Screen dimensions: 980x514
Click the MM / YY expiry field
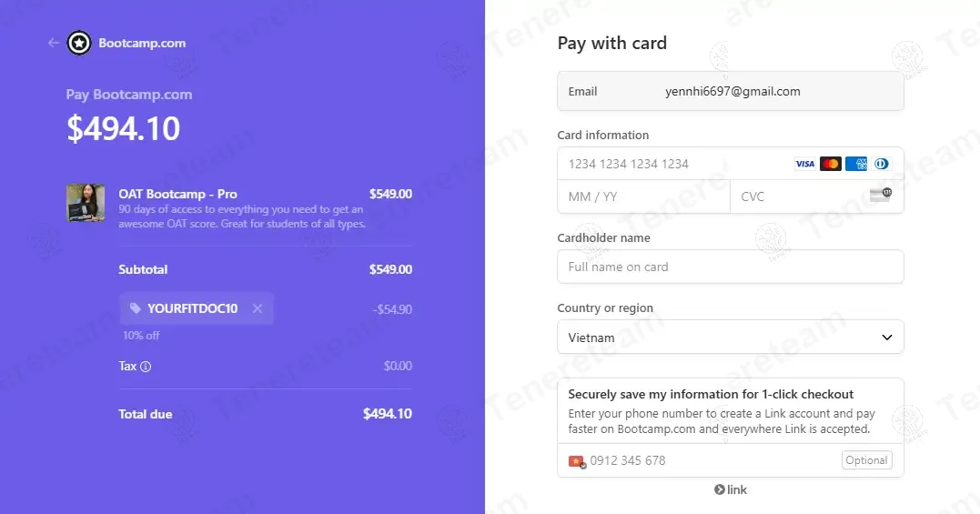[x=643, y=197]
